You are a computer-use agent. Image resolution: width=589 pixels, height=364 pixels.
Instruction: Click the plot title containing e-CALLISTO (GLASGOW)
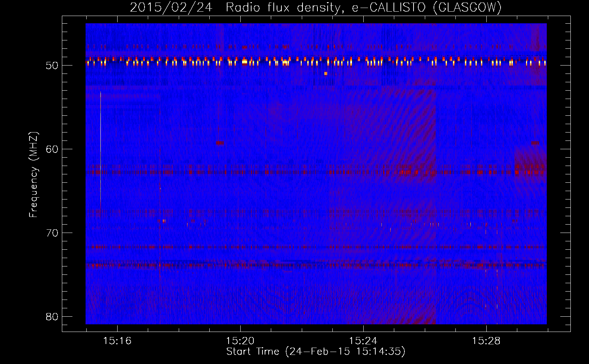(316, 7)
